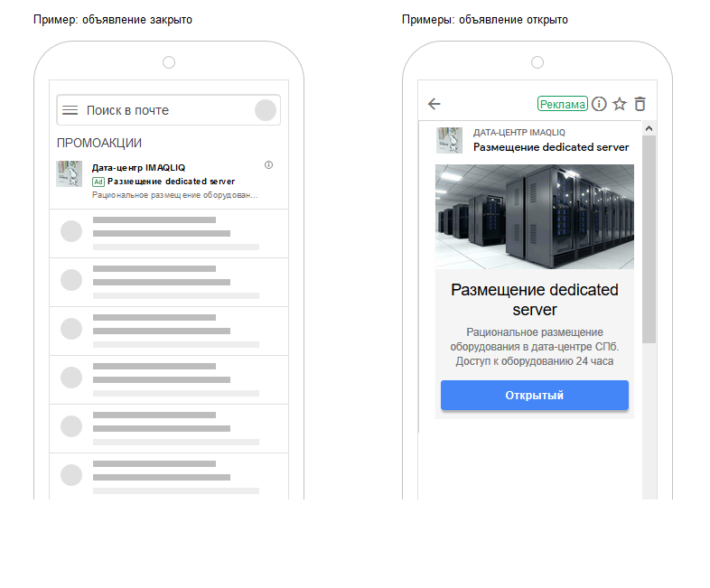Click the server room image in ad

tap(535, 217)
